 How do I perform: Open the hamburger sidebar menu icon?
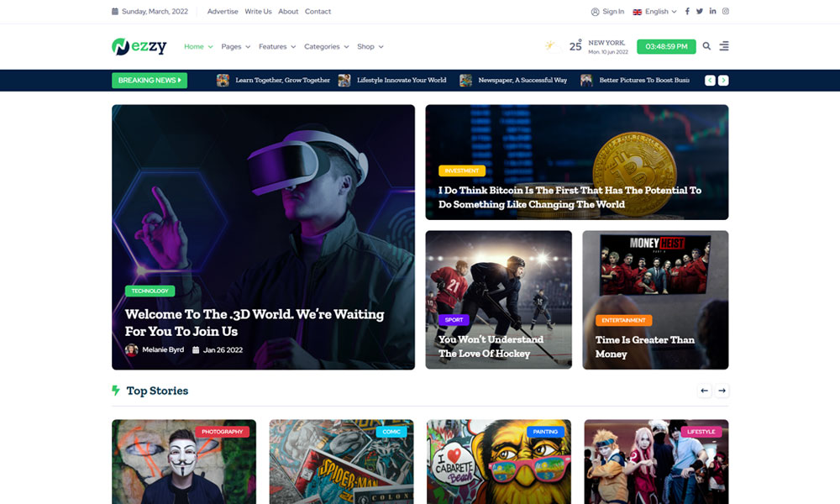[x=724, y=46]
